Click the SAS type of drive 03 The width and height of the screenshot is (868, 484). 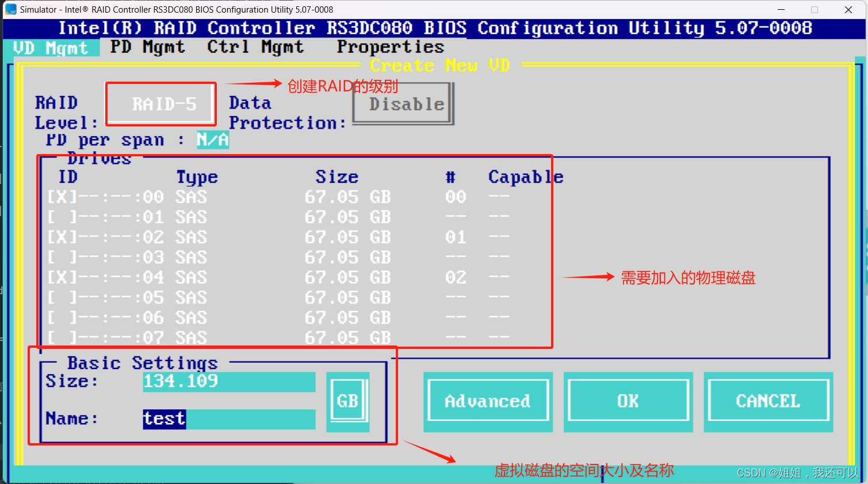pos(192,258)
